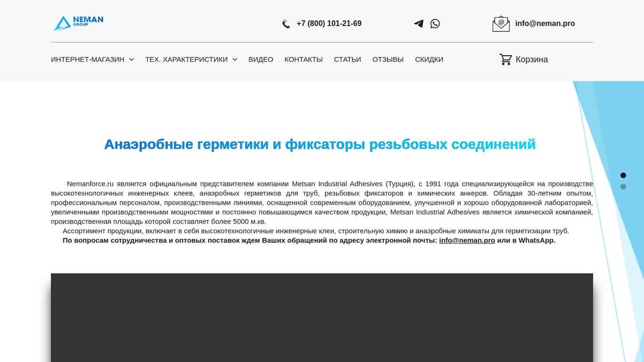The image size is (644, 362).
Task: Call the +7 (800) 101-21-69 number
Action: [328, 24]
